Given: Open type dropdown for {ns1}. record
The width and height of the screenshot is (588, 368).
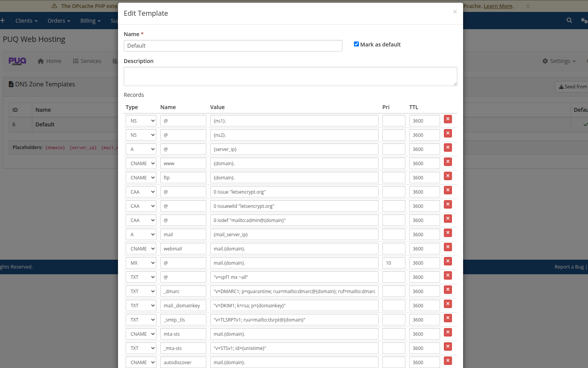Looking at the screenshot, I should tap(141, 121).
